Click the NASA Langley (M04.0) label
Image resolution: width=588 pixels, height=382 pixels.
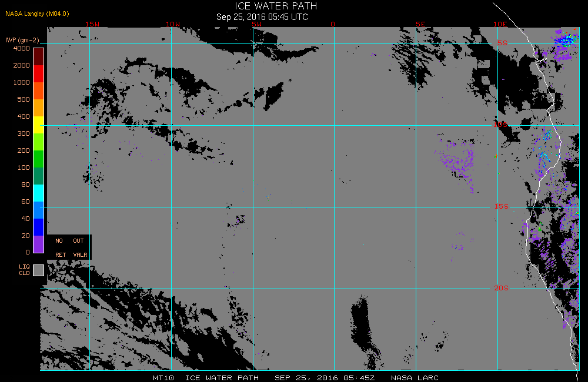click(37, 14)
